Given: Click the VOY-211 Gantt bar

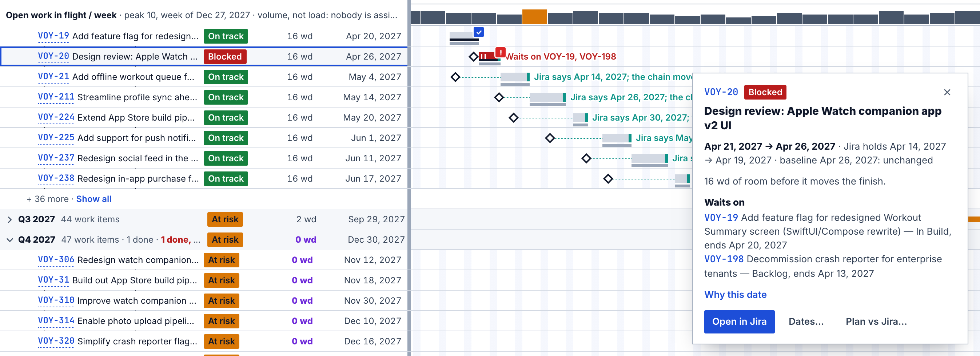Looking at the screenshot, I should [x=547, y=97].
